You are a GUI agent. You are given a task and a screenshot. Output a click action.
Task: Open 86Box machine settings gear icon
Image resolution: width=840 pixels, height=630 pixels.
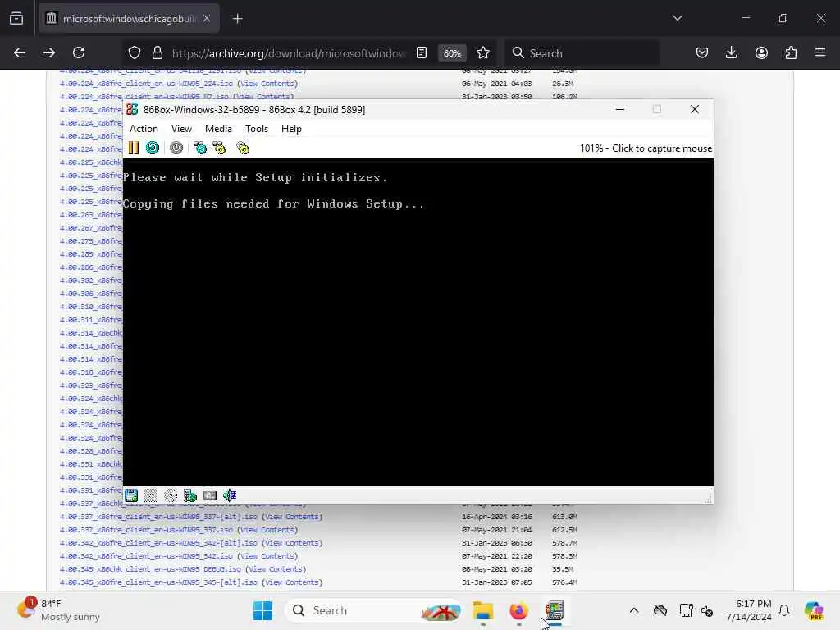coord(243,148)
